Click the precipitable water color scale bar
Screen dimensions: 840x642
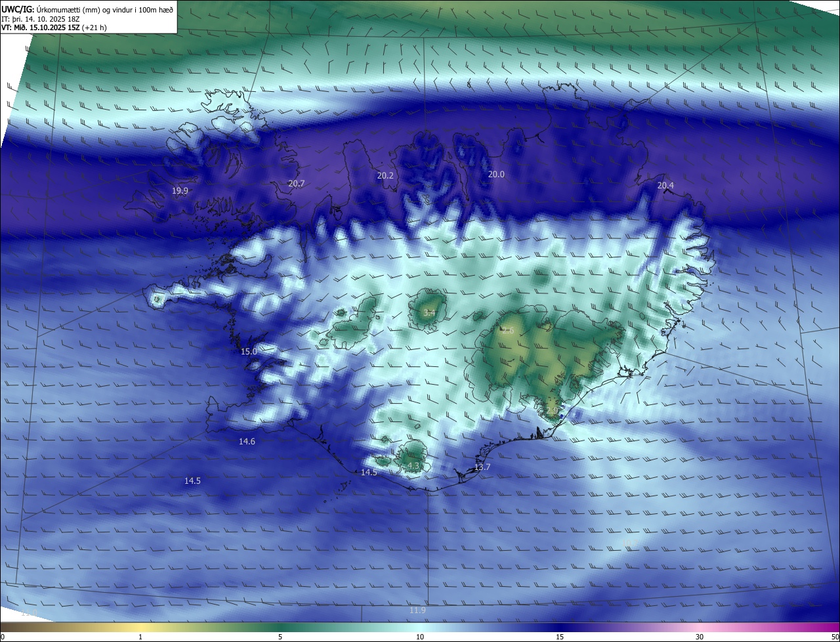point(420,627)
